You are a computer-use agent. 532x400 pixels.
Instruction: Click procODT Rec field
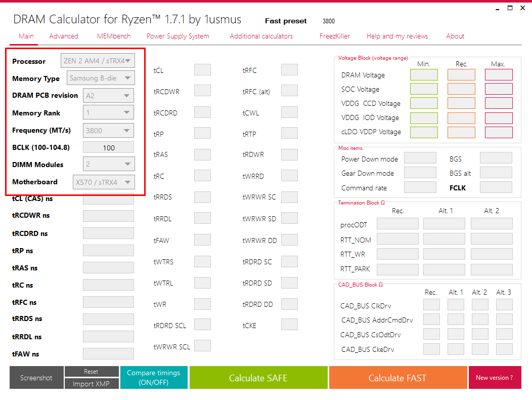[x=397, y=224]
